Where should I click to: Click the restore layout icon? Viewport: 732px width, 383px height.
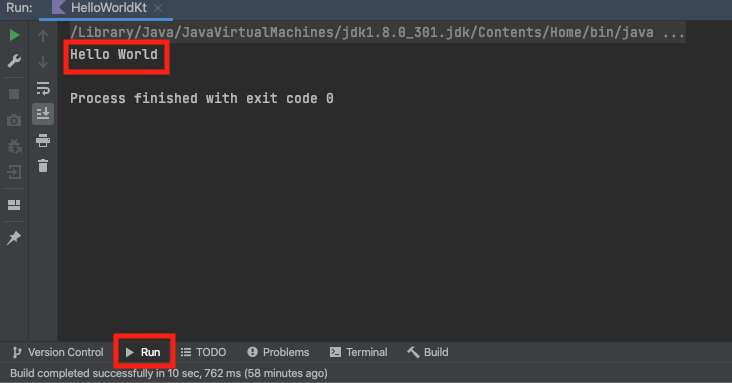coord(14,205)
